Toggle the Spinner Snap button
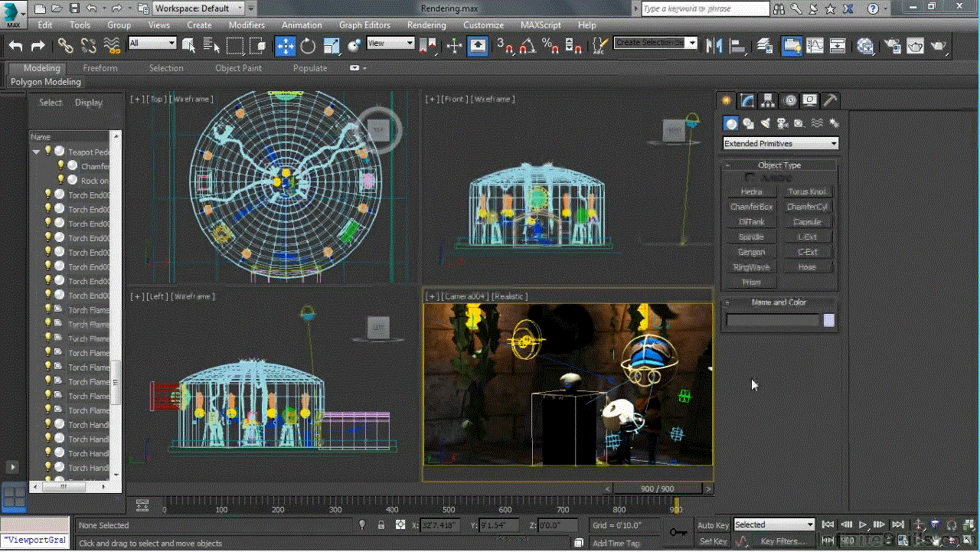This screenshot has width=980, height=552. point(573,46)
